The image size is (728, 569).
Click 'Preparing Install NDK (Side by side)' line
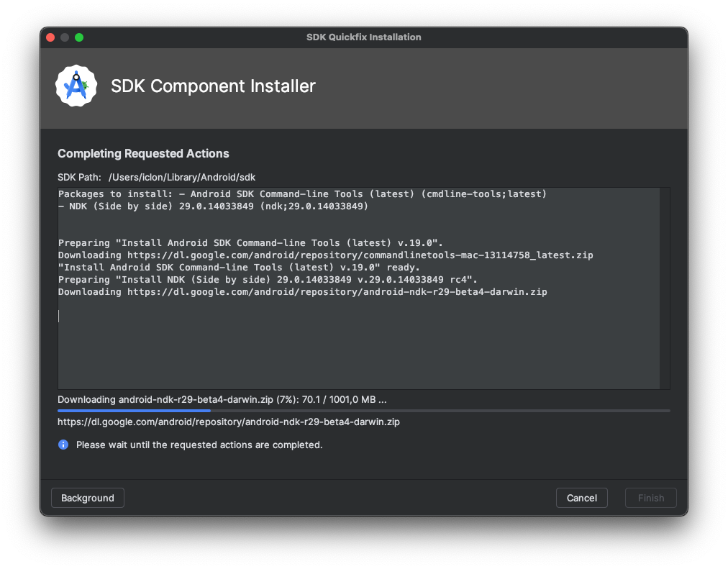click(x=268, y=279)
